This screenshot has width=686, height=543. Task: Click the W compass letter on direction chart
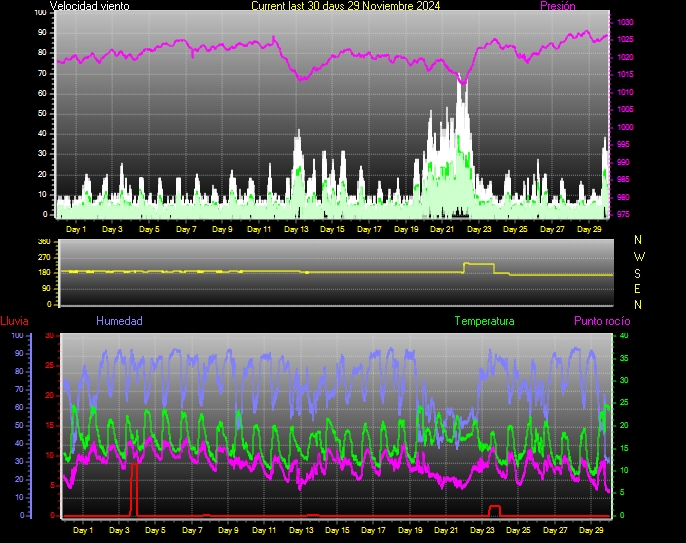pyautogui.click(x=639, y=256)
